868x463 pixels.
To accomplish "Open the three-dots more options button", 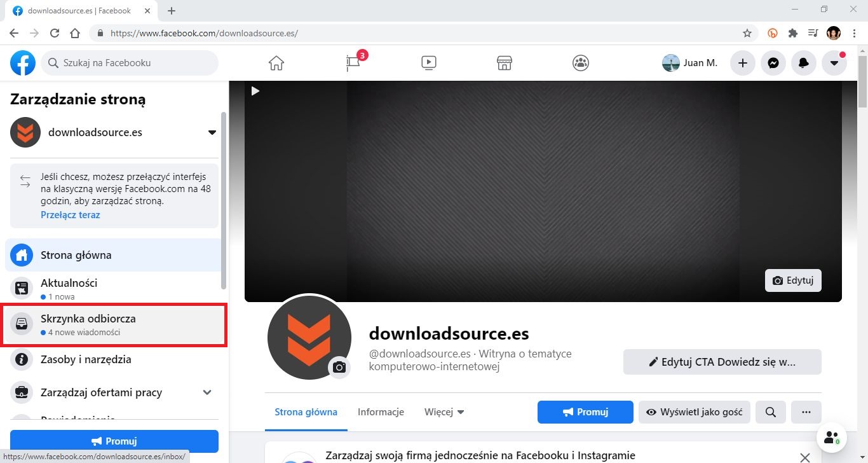I will coord(806,412).
